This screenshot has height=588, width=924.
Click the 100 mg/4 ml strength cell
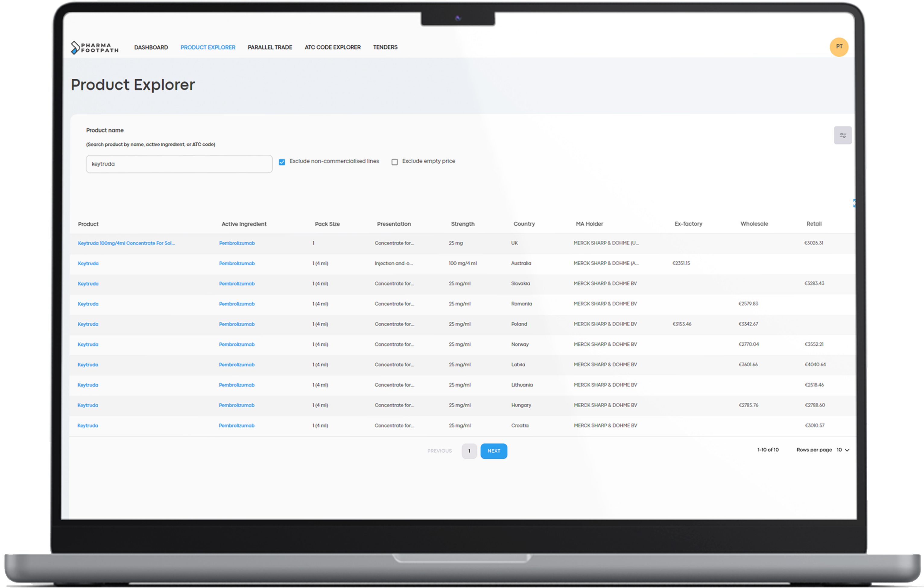463,263
